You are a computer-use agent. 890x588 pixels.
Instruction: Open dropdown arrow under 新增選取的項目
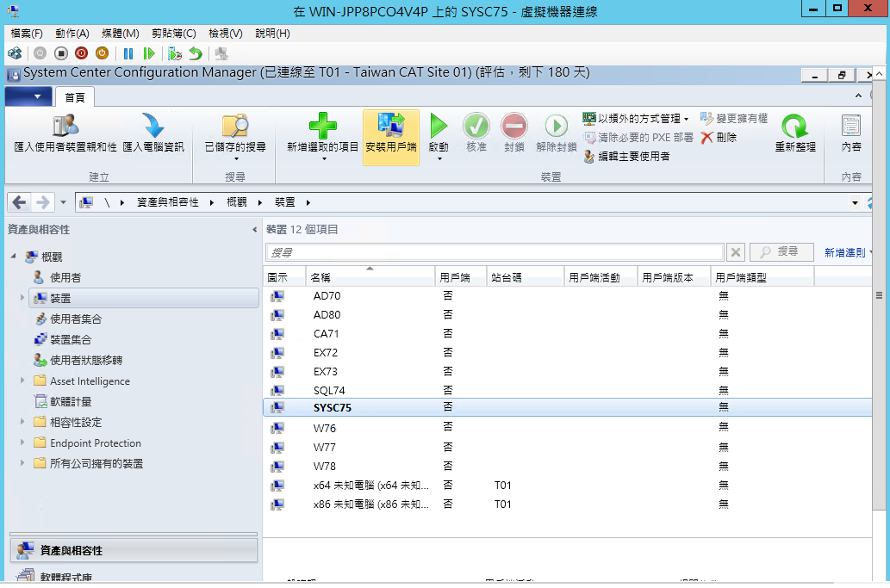click(324, 159)
